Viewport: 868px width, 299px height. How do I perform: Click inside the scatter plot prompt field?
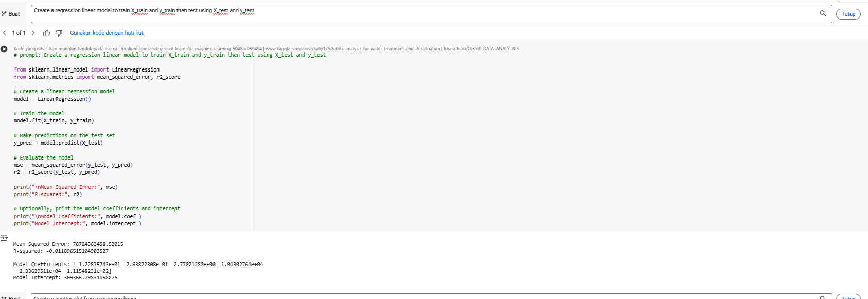pyautogui.click(x=412, y=297)
